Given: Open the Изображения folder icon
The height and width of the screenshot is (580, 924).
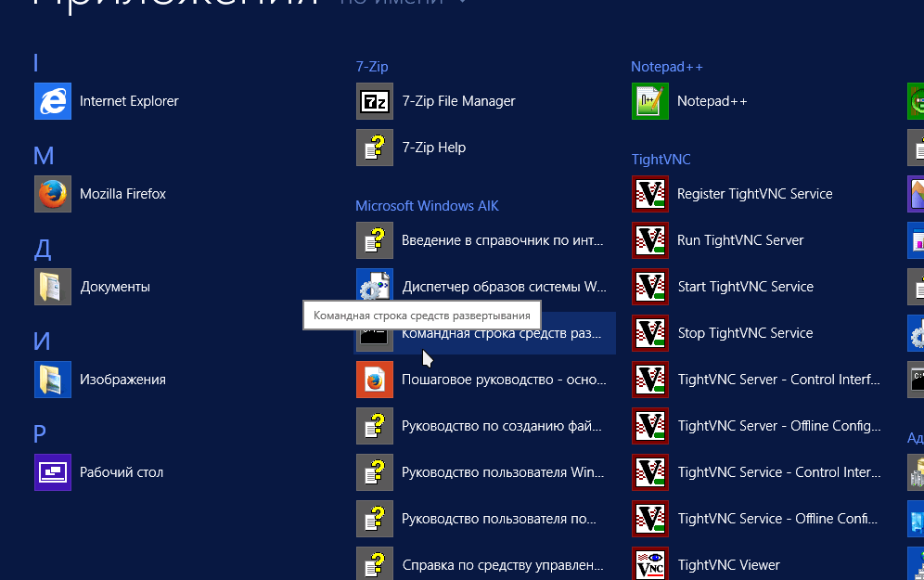Looking at the screenshot, I should tap(53, 380).
